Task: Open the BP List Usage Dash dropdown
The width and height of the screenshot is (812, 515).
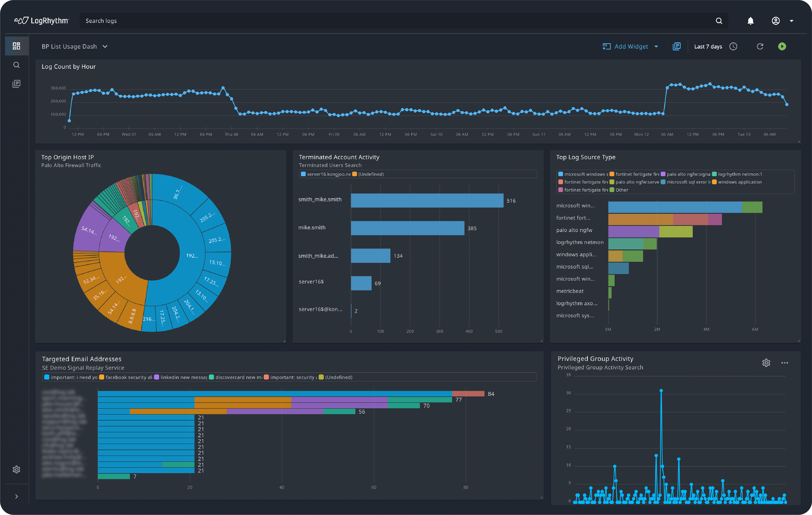Action: point(75,46)
